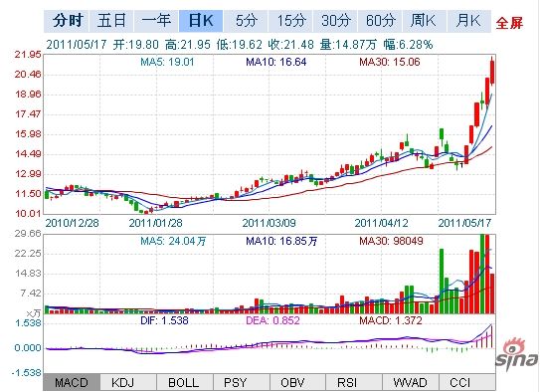The width and height of the screenshot is (540, 392).
Task: Open the 月K monthly candlestick tab
Action: 469,21
